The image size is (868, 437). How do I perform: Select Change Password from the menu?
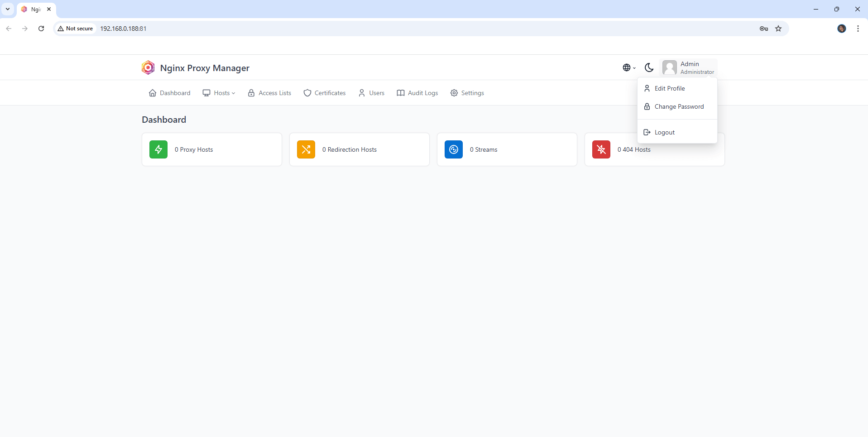point(680,106)
